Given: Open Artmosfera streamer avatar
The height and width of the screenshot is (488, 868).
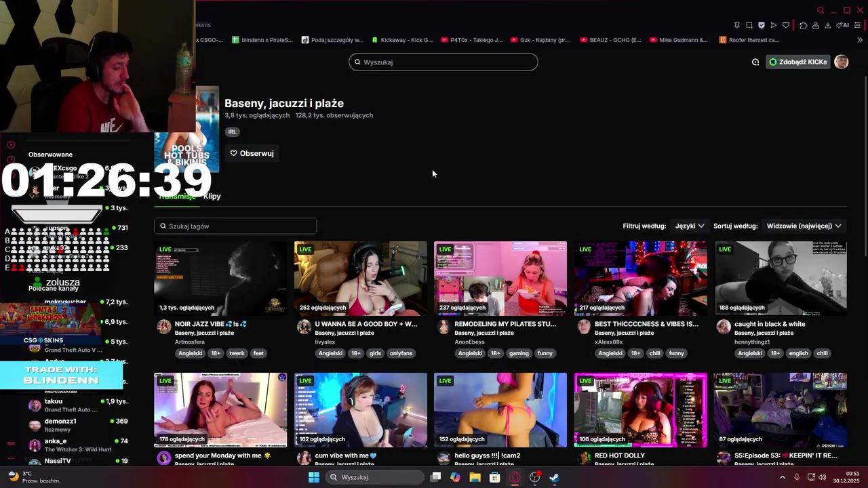Looking at the screenshot, I should 164,327.
